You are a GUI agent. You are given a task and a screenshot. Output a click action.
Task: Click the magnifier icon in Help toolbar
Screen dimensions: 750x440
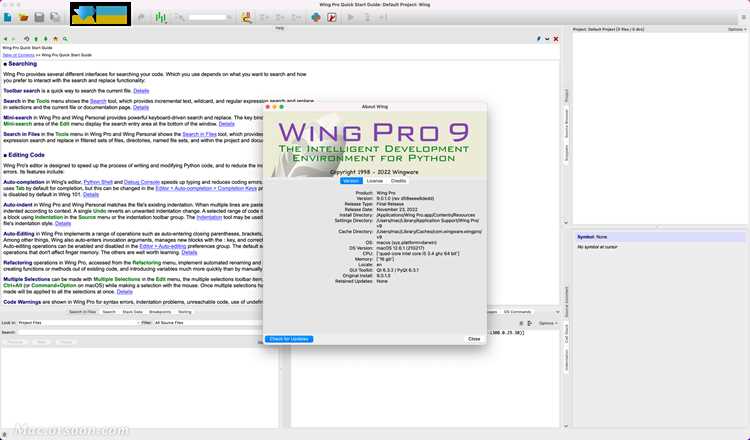tap(65, 39)
